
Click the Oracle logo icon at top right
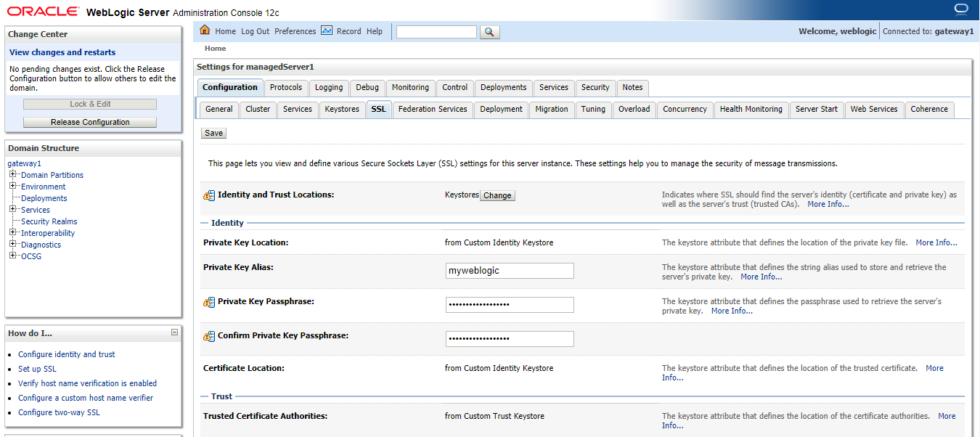[x=962, y=9]
